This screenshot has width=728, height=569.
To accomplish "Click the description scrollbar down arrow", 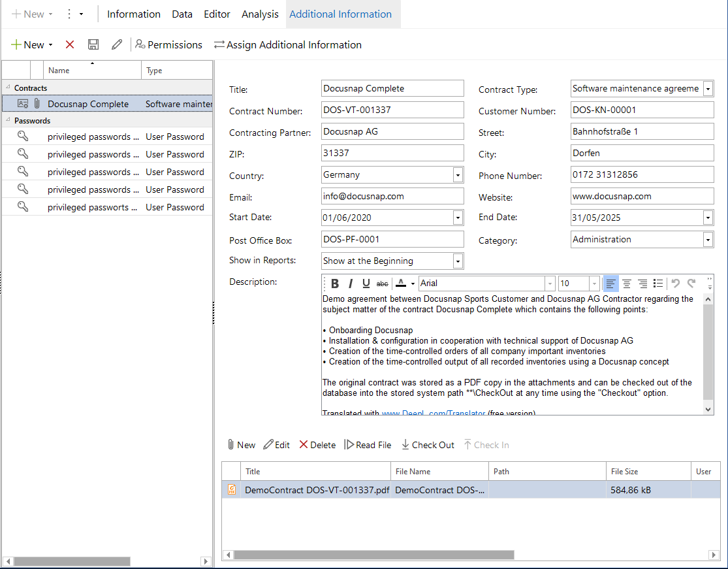I will coord(708,409).
